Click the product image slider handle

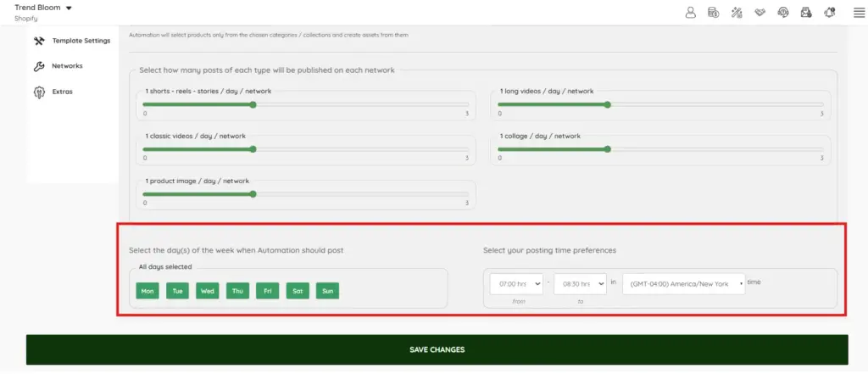[253, 194]
